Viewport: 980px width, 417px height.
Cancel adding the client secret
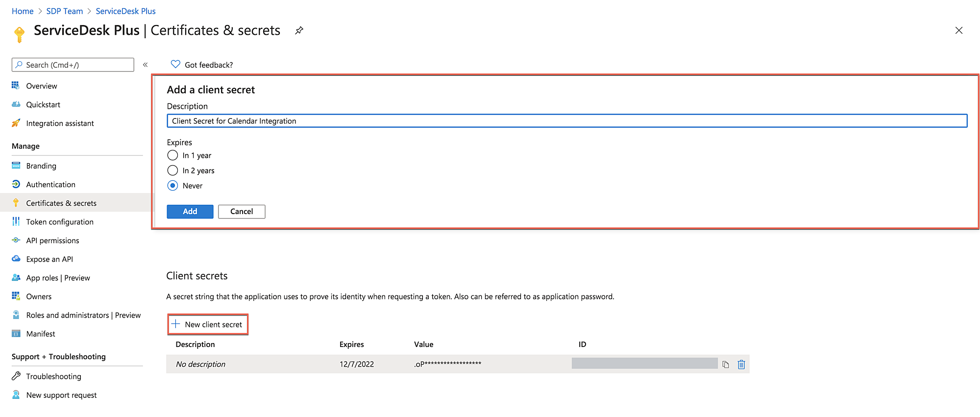pyautogui.click(x=242, y=212)
